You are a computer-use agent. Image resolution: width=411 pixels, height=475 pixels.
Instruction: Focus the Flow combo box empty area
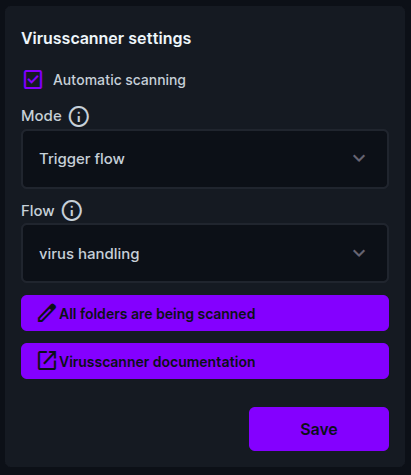tap(243, 253)
